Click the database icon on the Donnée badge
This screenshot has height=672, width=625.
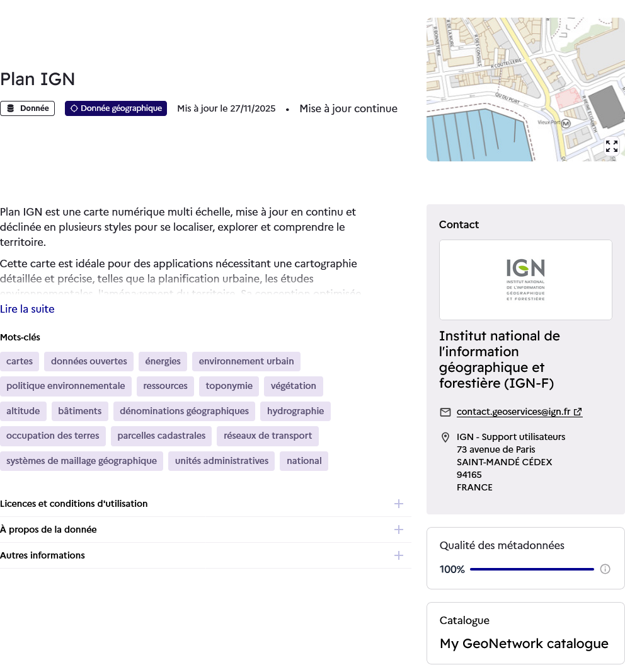(11, 108)
